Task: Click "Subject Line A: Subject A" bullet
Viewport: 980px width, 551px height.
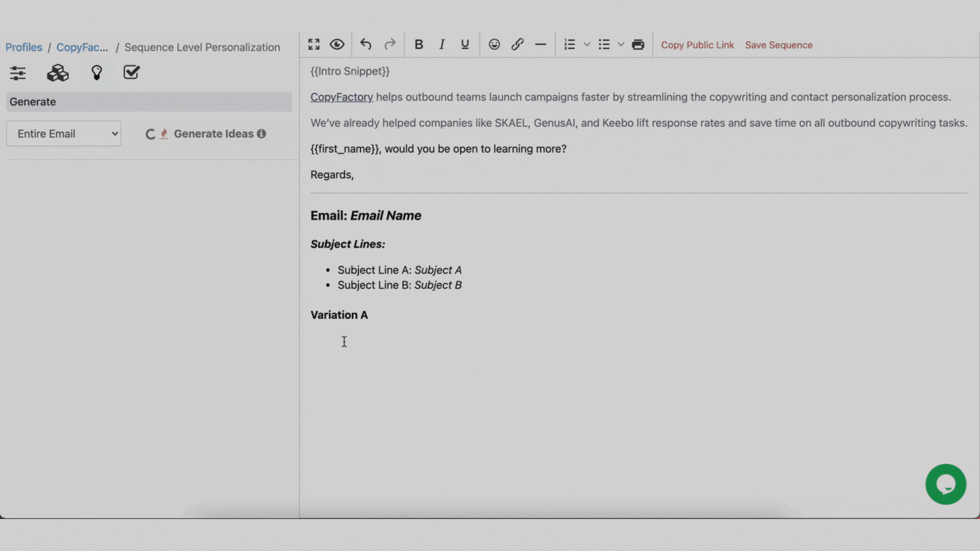Action: (399, 270)
